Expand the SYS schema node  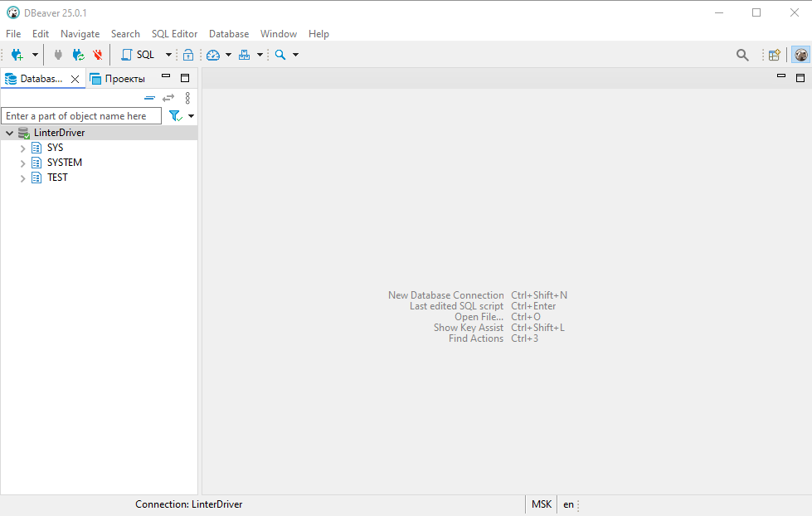[x=23, y=148]
